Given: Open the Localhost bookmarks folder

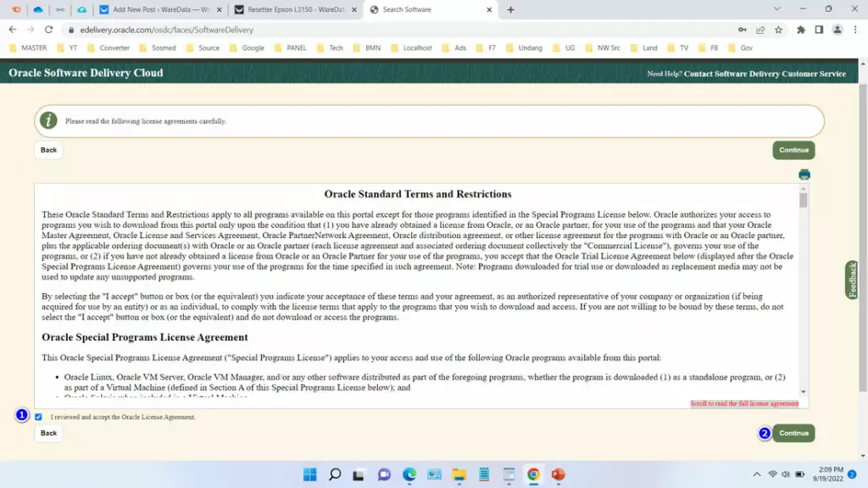Looking at the screenshot, I should 411,48.
